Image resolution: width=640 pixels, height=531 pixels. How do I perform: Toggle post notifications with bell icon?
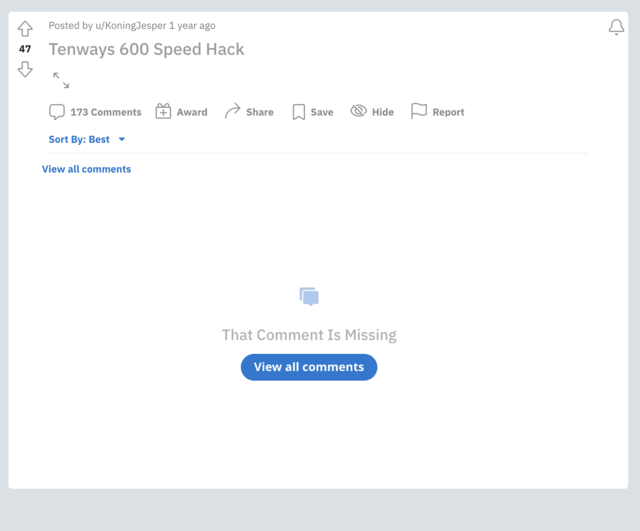616,27
